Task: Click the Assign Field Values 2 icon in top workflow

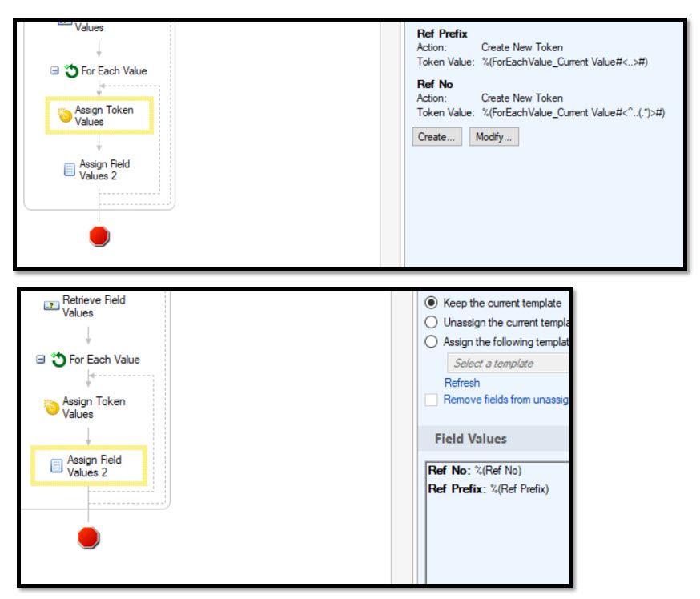Action: point(69,170)
